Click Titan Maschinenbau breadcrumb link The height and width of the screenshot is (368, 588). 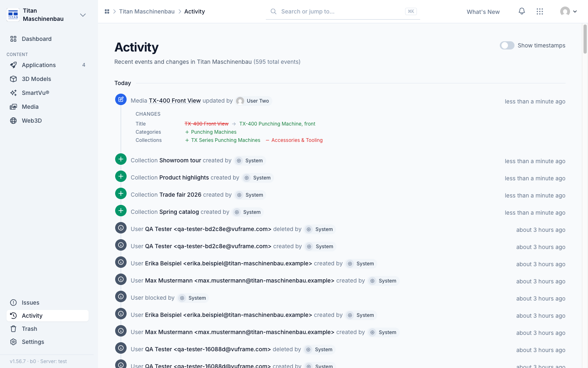pos(147,11)
